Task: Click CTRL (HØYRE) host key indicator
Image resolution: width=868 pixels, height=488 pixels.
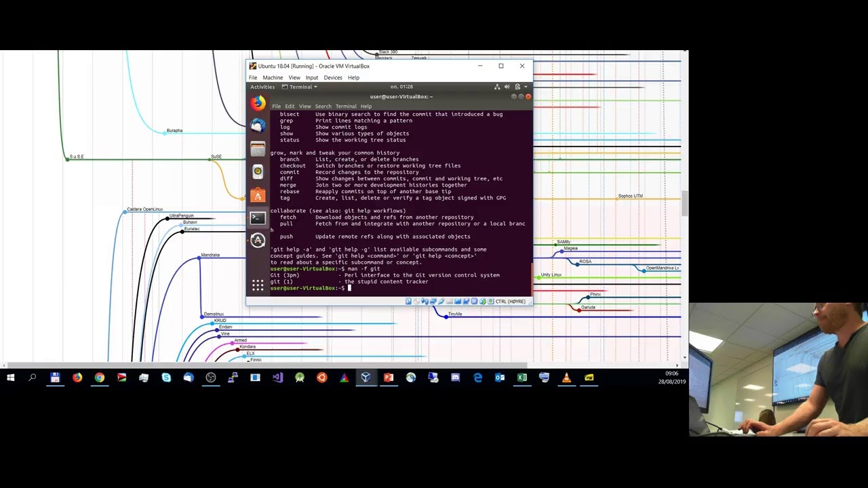Action: pyautogui.click(x=510, y=301)
